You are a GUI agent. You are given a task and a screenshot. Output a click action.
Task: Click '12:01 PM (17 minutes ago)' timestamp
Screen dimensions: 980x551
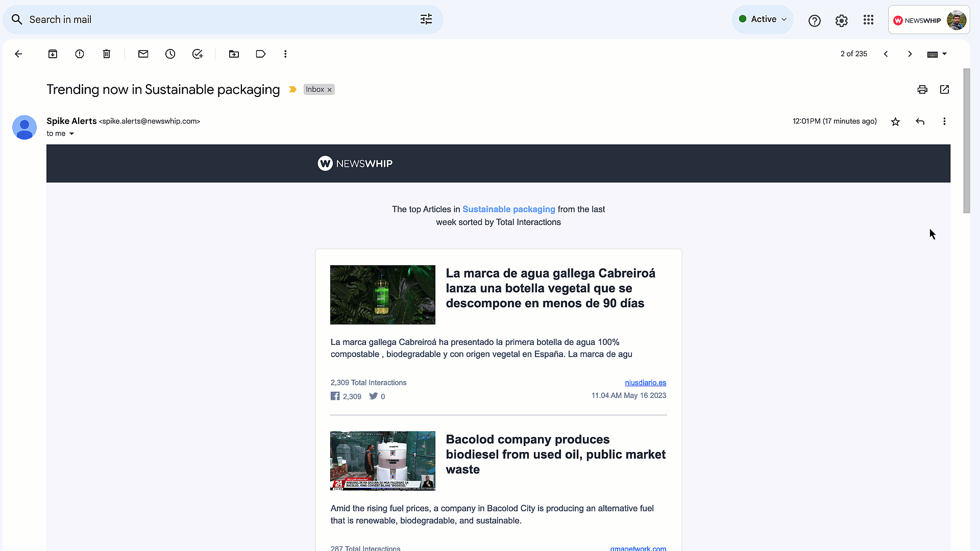(x=835, y=121)
